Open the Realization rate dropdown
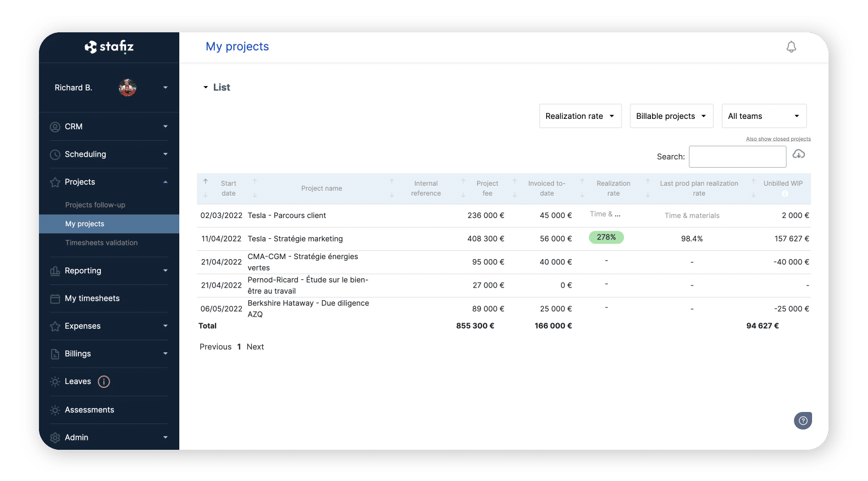868x481 pixels. [x=580, y=116]
